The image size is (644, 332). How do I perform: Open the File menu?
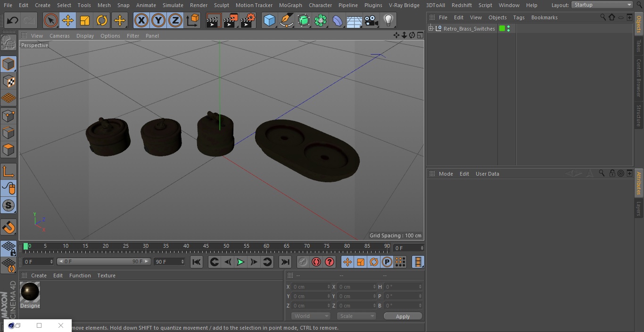click(x=8, y=5)
